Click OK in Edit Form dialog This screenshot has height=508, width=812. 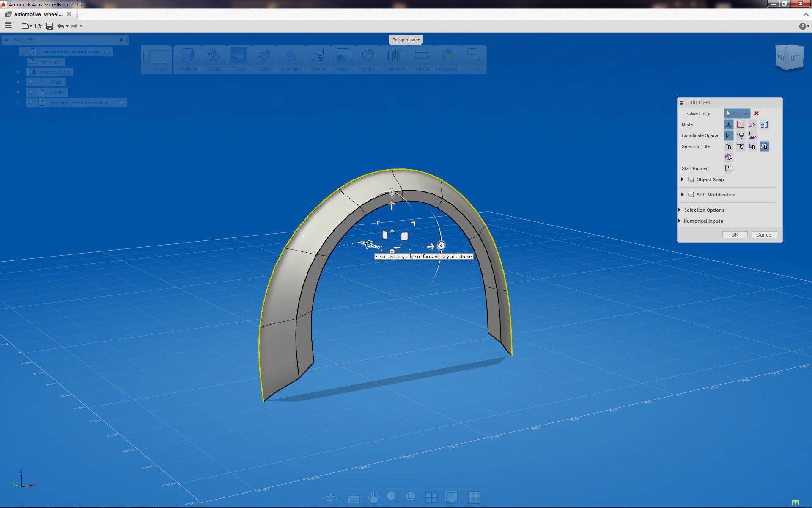735,235
